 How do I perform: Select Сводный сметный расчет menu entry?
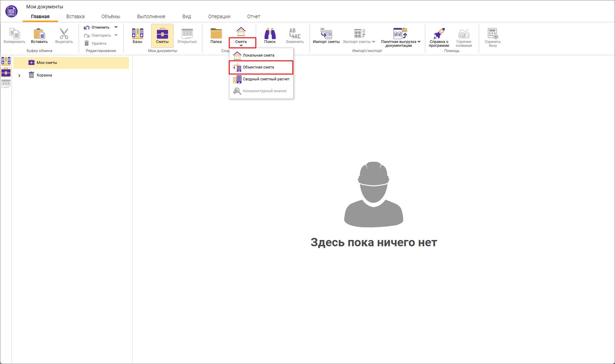tap(266, 79)
